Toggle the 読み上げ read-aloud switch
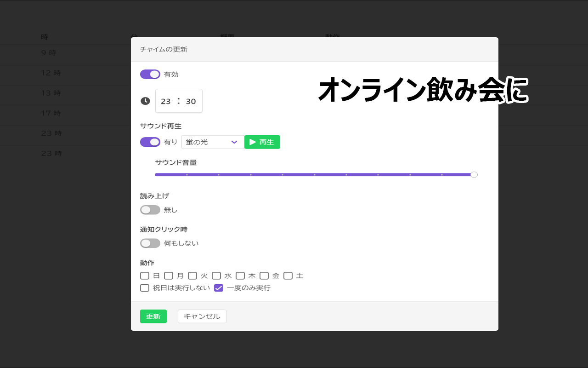 [150, 210]
